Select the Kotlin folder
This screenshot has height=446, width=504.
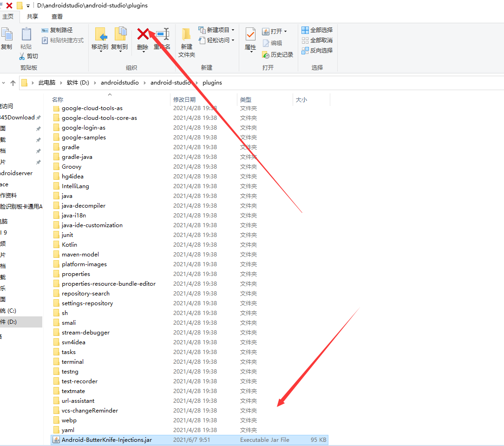pyautogui.click(x=69, y=245)
